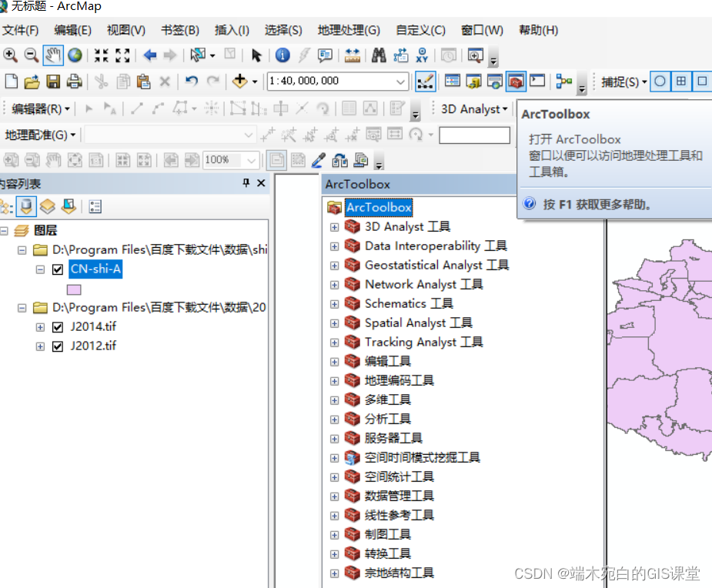Select the Geostatistical Analyst toolbox
This screenshot has width=712, height=588.
pyautogui.click(x=437, y=265)
